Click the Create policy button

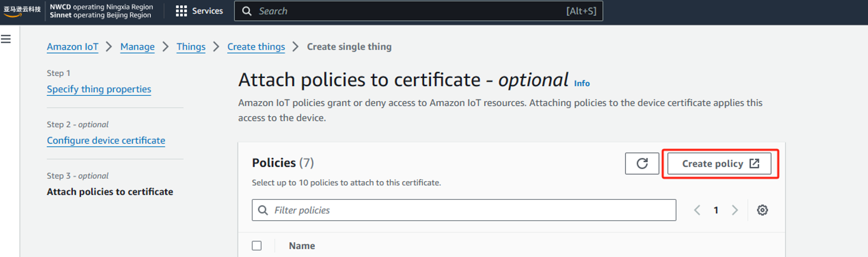(719, 164)
